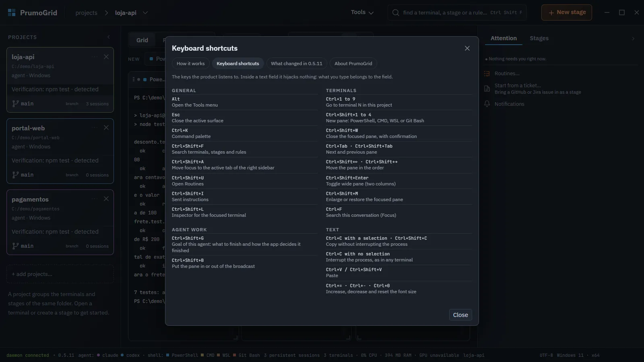Viewport: 644px width, 362px height.
Task: Expand the loja-api project dropdown
Action: click(145, 13)
